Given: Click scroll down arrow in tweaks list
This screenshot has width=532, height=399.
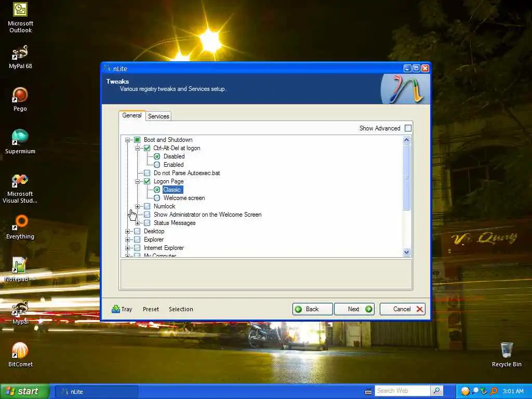Looking at the screenshot, I should (x=406, y=252).
